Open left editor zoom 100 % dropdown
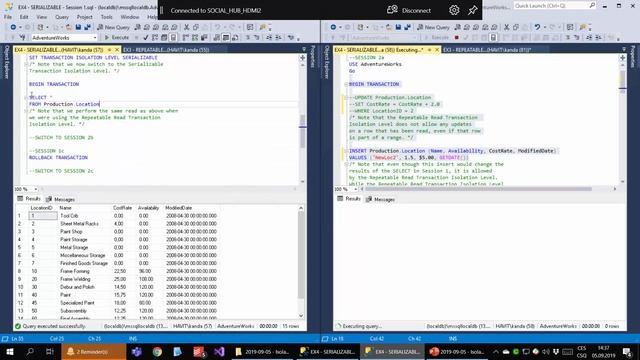640x360 pixels. [x=36, y=189]
